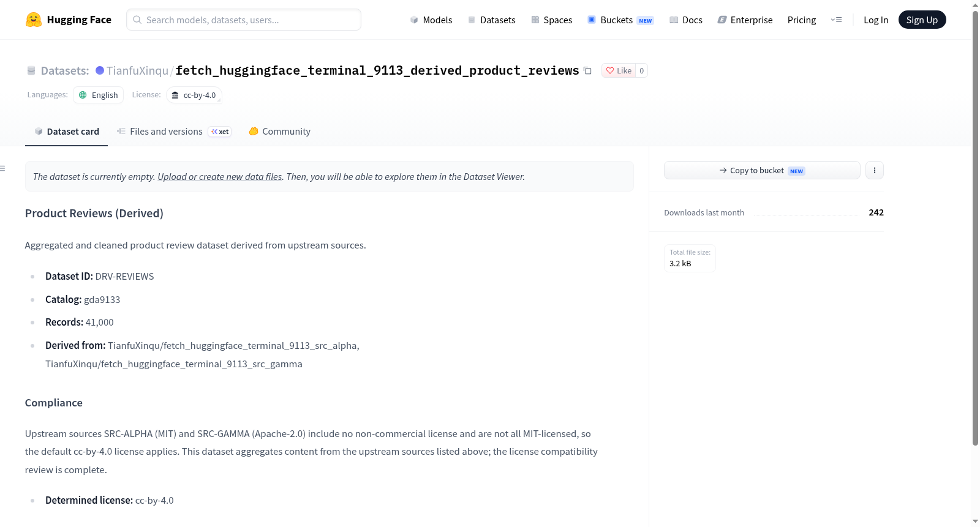The width and height of the screenshot is (980, 527).
Task: Click the cc-by-4.0 license tag
Action: [194, 95]
